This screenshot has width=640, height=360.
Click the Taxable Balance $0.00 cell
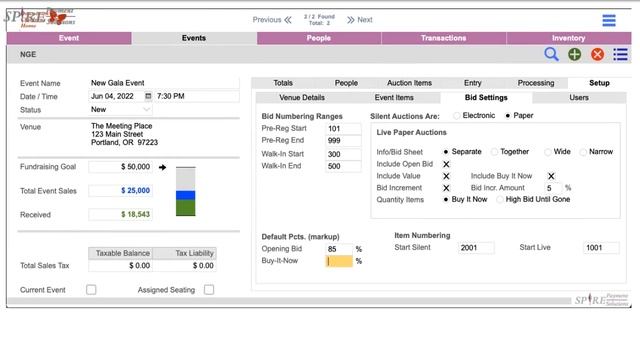click(x=120, y=266)
